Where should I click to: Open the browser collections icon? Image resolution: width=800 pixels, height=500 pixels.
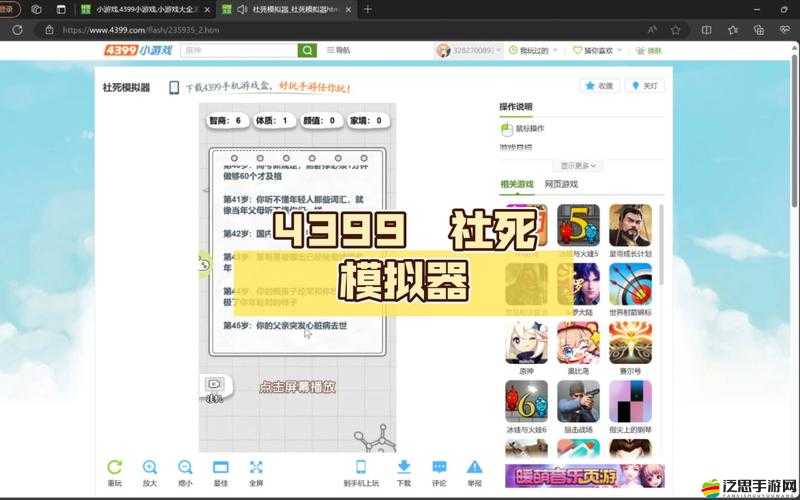pyautogui.click(x=759, y=30)
